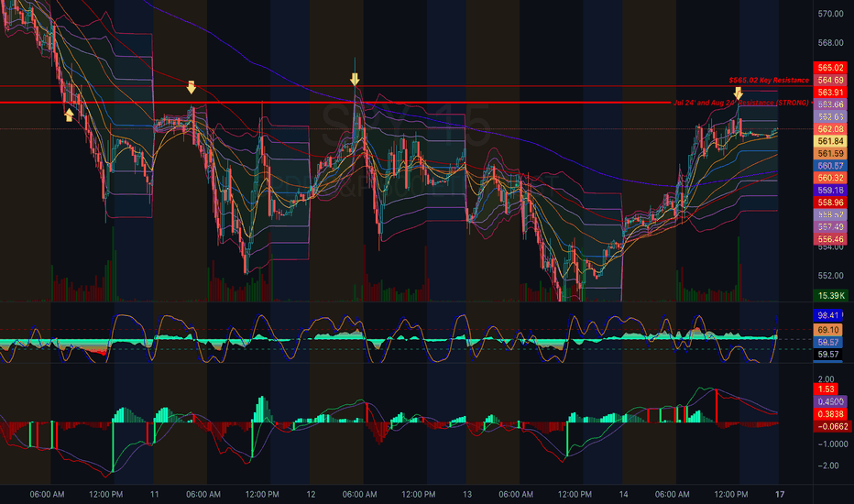
Task: Click the 568.00 price scale label
Action: (x=830, y=42)
